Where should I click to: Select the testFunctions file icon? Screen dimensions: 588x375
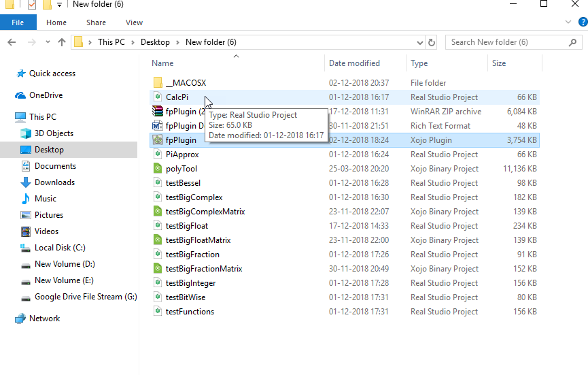pyautogui.click(x=158, y=311)
